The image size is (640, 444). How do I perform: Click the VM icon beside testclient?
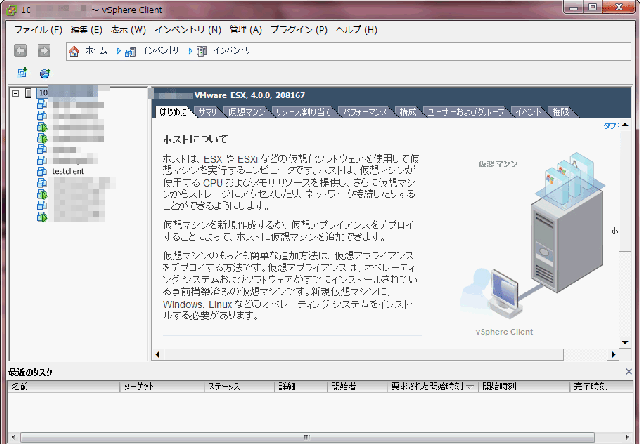pos(42,171)
